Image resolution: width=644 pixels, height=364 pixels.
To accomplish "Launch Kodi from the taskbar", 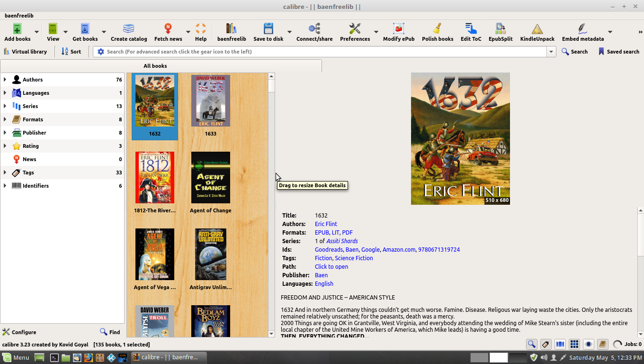I will pyautogui.click(x=111, y=358).
